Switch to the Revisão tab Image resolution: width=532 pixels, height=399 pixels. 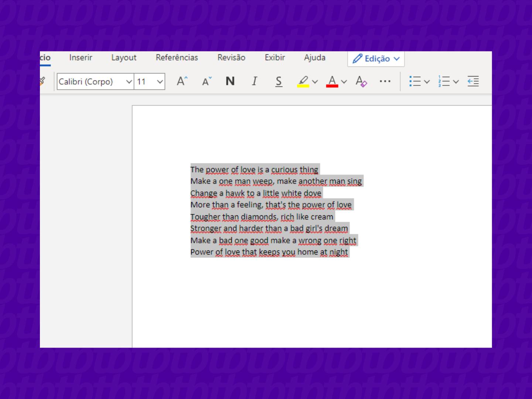(x=231, y=58)
